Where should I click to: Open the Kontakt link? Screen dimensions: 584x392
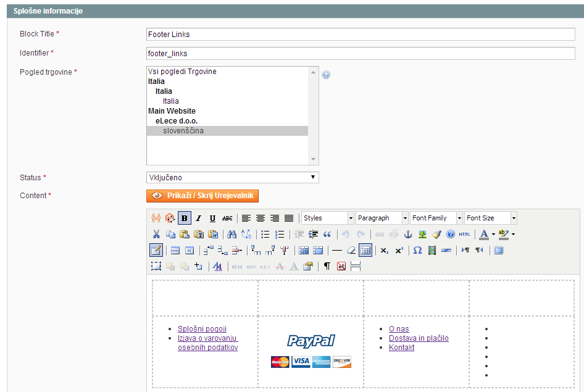[x=401, y=348]
